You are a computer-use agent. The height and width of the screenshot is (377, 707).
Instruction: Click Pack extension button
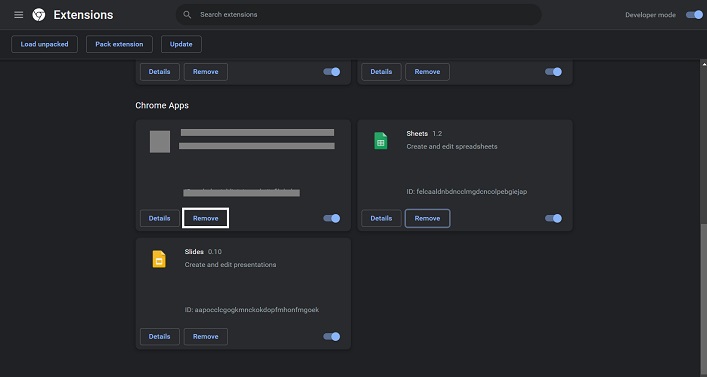(x=119, y=44)
